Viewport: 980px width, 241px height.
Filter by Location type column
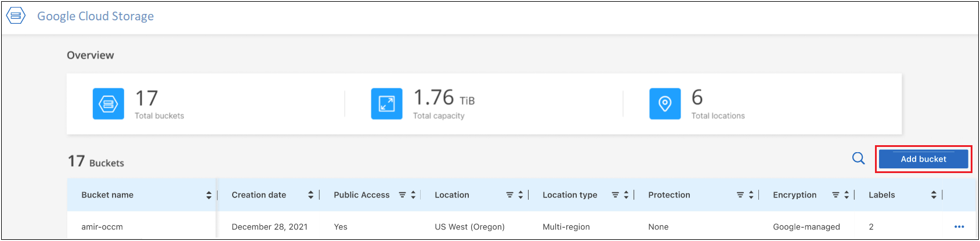[615, 195]
